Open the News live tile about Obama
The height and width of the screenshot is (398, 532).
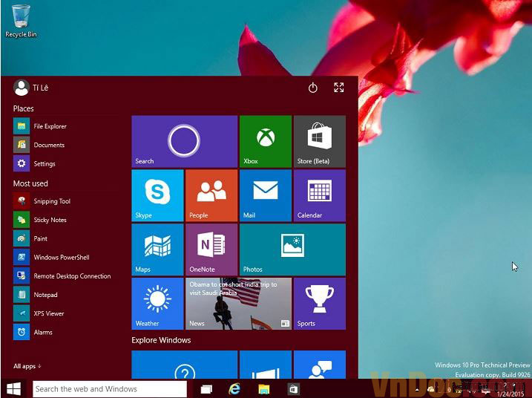(x=238, y=304)
